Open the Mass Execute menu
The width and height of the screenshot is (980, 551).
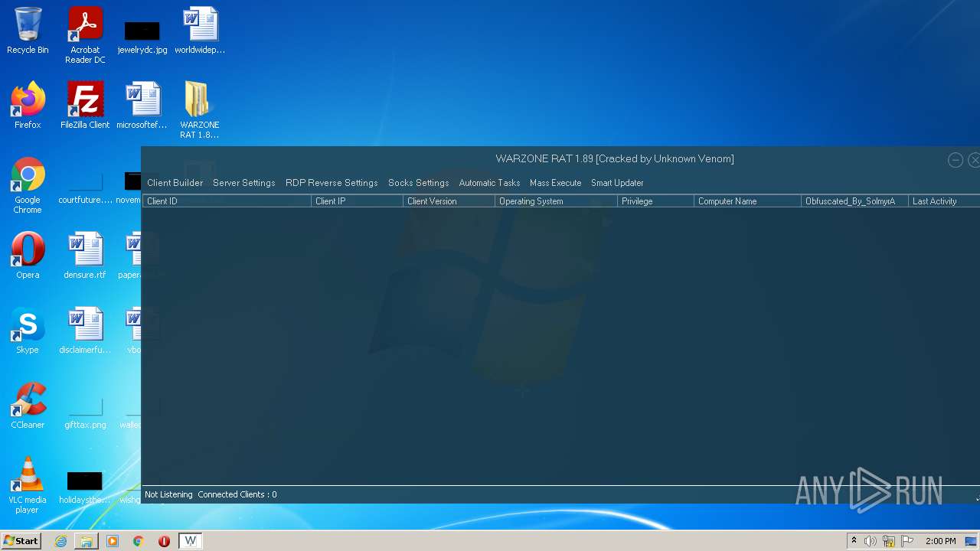(x=555, y=183)
